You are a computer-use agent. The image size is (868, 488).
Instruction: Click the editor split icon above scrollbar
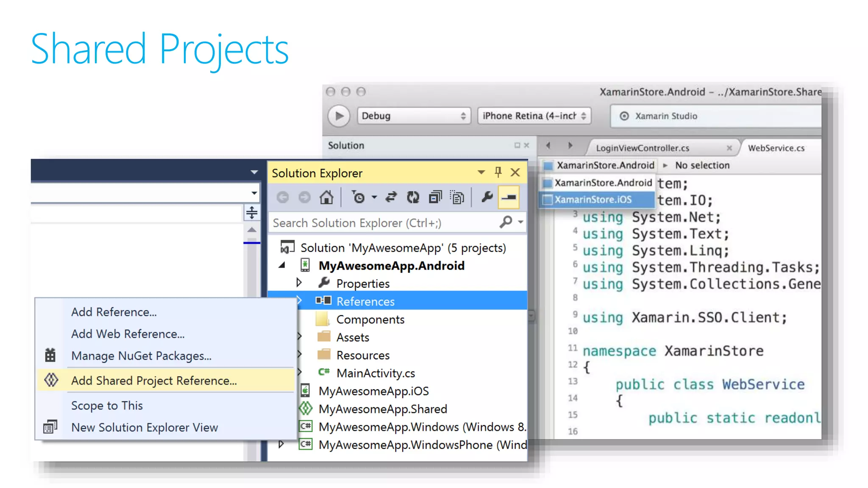click(252, 213)
